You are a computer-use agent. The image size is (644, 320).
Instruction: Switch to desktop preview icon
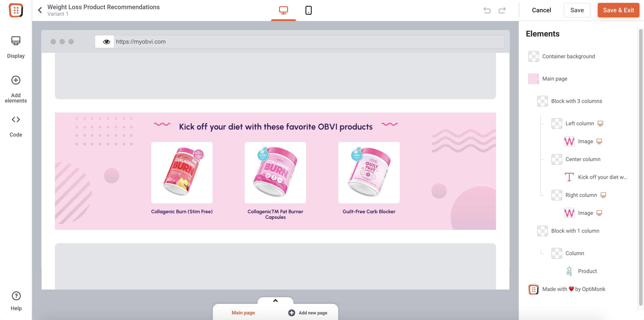click(x=283, y=10)
